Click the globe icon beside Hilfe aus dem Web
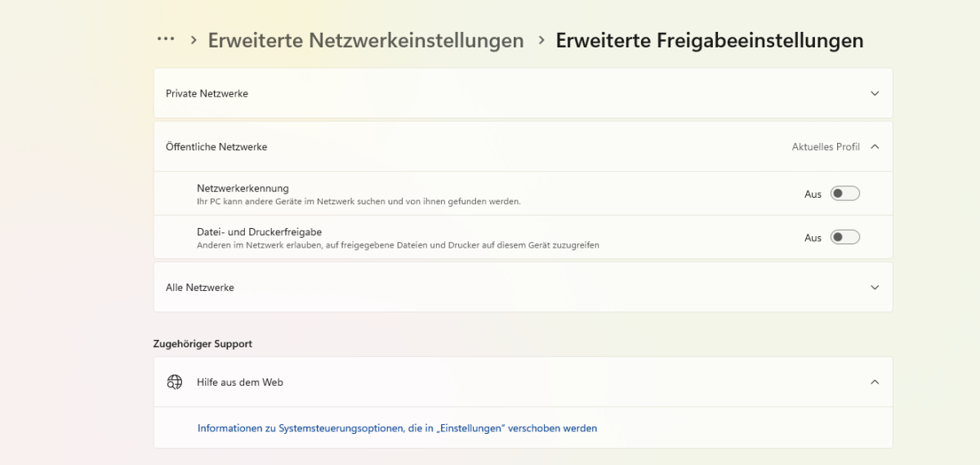The height and width of the screenshot is (465, 980). pyautogui.click(x=174, y=382)
